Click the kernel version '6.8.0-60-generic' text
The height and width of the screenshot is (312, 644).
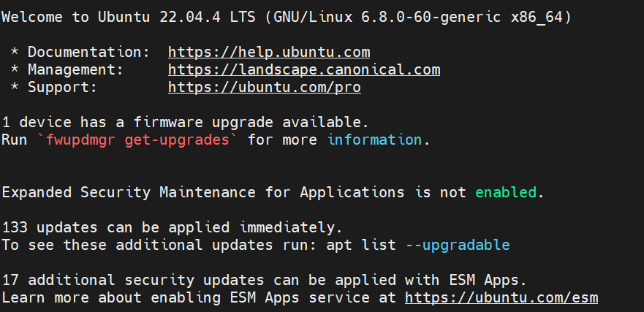coord(431,18)
